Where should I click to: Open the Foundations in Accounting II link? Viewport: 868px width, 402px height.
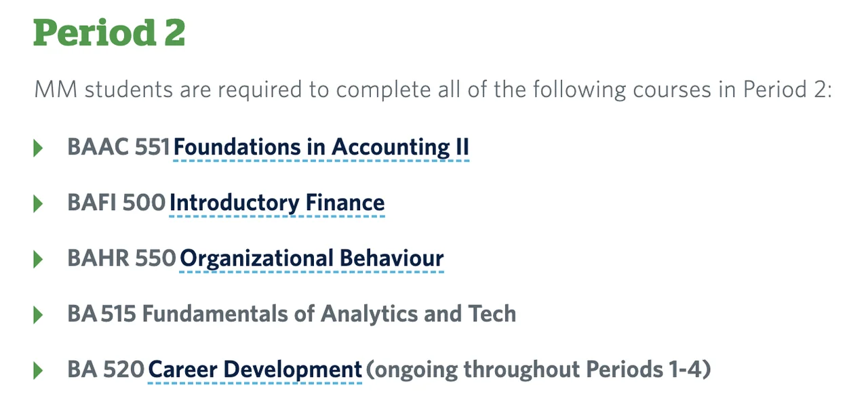coord(321,147)
